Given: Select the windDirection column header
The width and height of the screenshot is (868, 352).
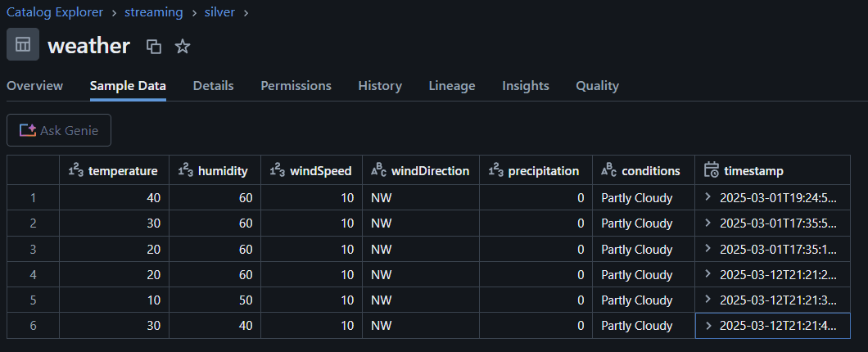Looking at the screenshot, I should (421, 171).
